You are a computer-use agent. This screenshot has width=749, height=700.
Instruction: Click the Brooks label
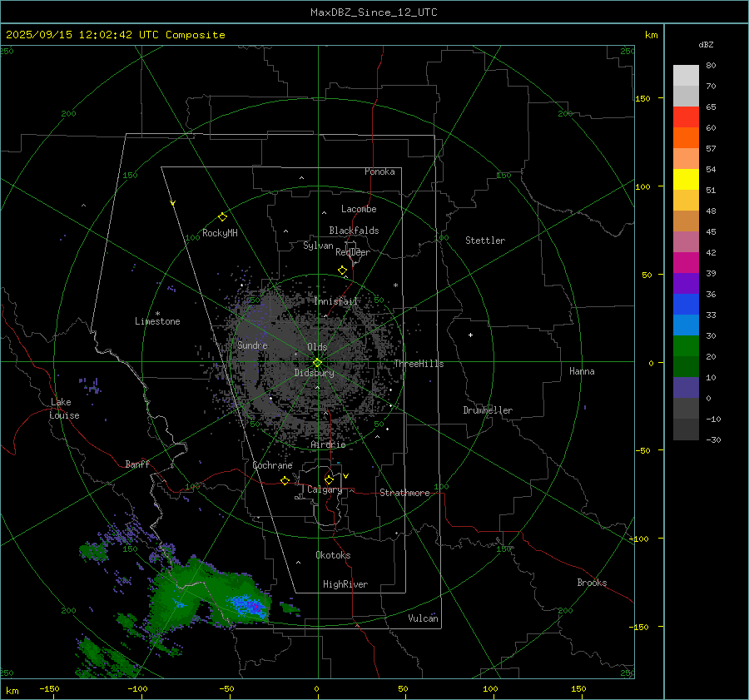(x=592, y=583)
